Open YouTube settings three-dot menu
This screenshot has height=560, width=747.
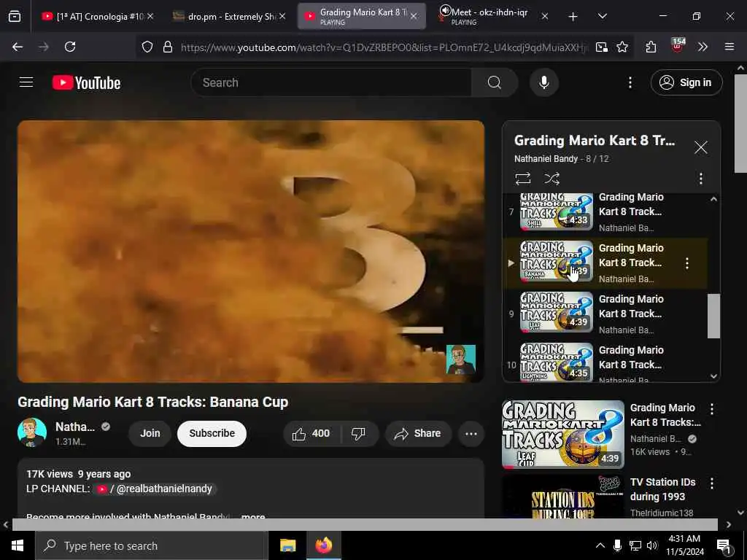click(x=630, y=82)
